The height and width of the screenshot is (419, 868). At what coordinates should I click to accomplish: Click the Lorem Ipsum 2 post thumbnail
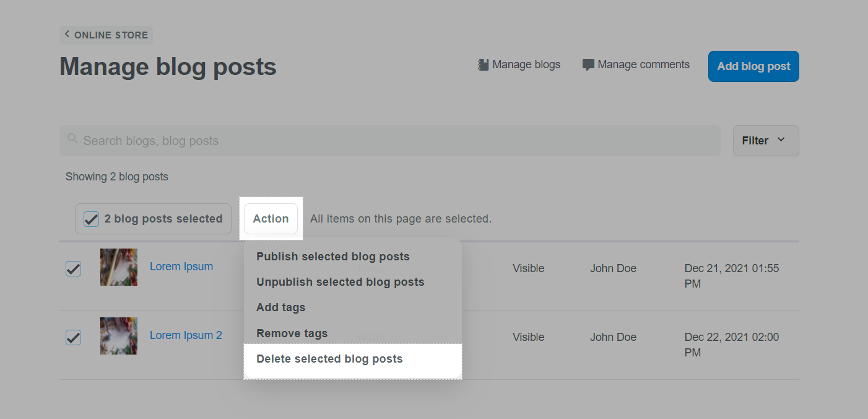click(119, 336)
